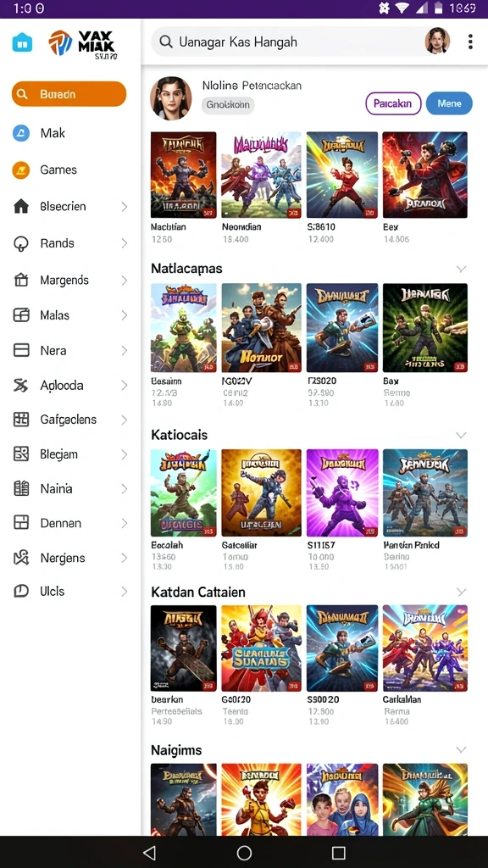Click the Rands sidebar icon

tap(21, 243)
